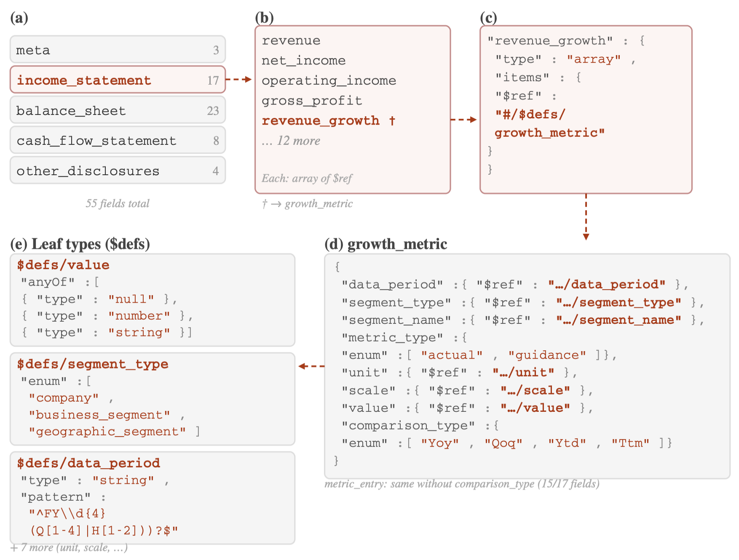Click the $defs/value heading
739x560 pixels.
tap(63, 265)
